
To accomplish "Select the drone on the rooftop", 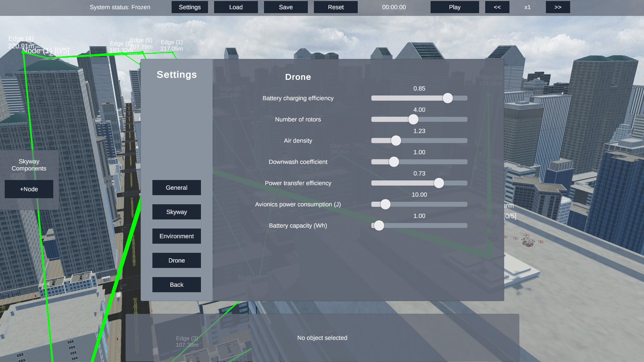I will (x=528, y=241).
